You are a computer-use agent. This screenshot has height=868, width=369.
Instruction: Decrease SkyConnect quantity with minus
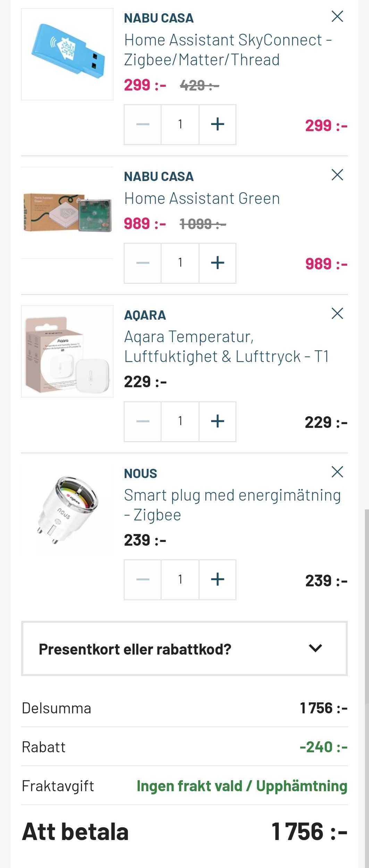tap(143, 124)
